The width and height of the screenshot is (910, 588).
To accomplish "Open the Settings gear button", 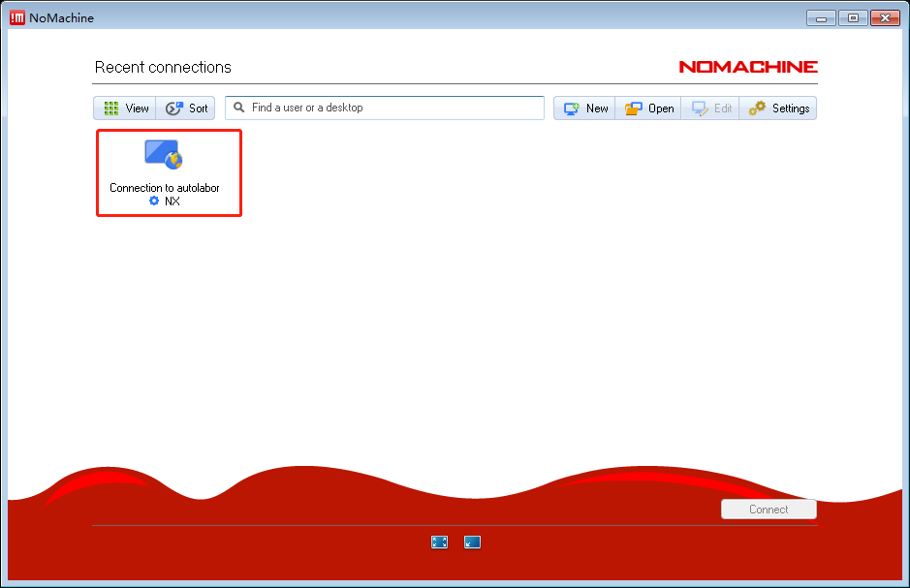I will click(x=778, y=108).
